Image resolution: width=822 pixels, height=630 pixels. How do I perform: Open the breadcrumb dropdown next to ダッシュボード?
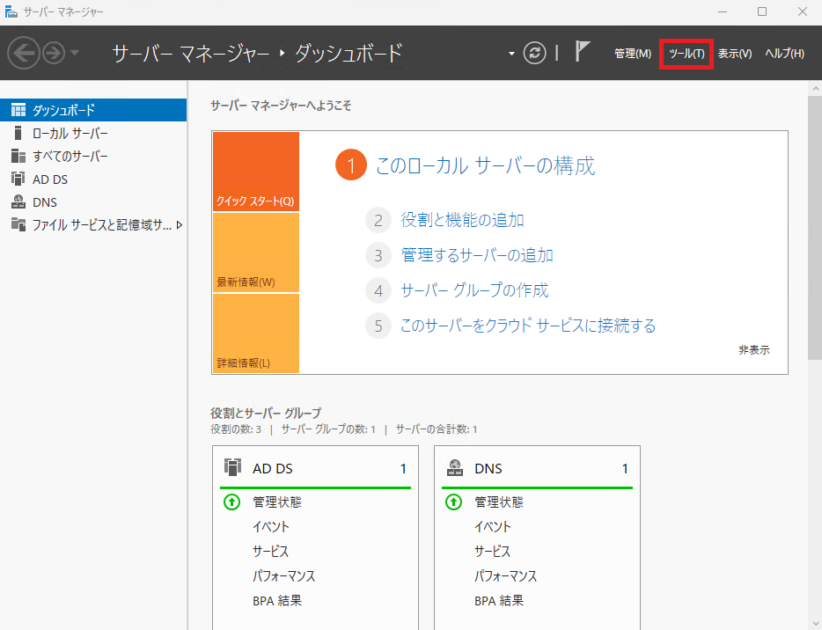coord(510,53)
